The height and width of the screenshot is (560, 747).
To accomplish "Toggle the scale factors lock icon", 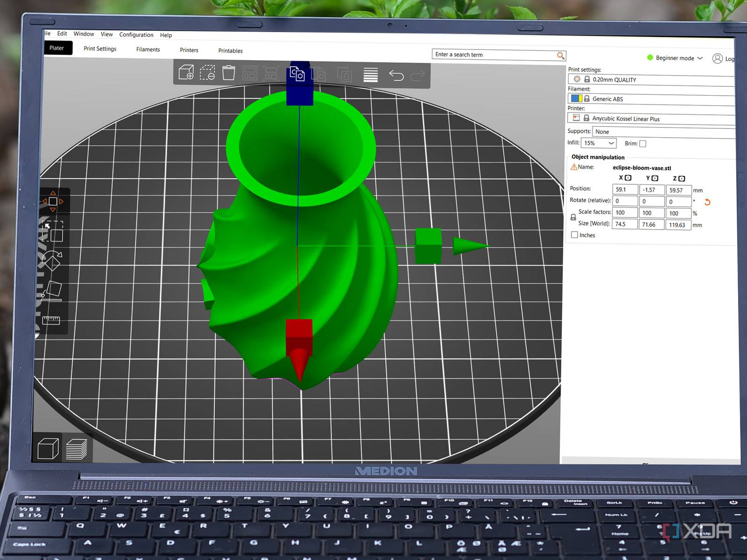I will 573,217.
